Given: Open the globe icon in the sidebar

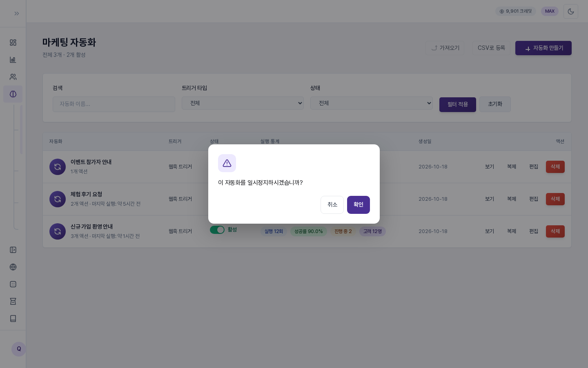Looking at the screenshot, I should [x=13, y=267].
